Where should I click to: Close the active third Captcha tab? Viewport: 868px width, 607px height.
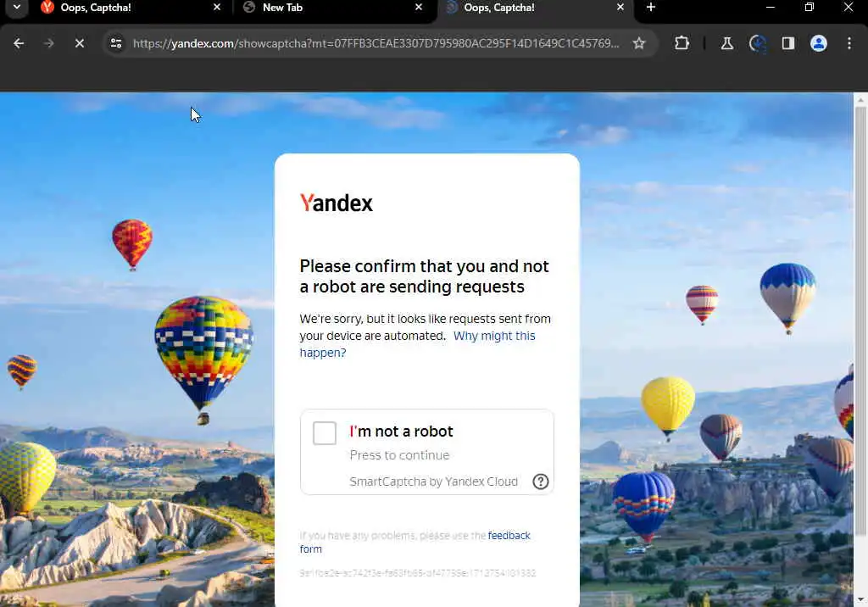[620, 7]
